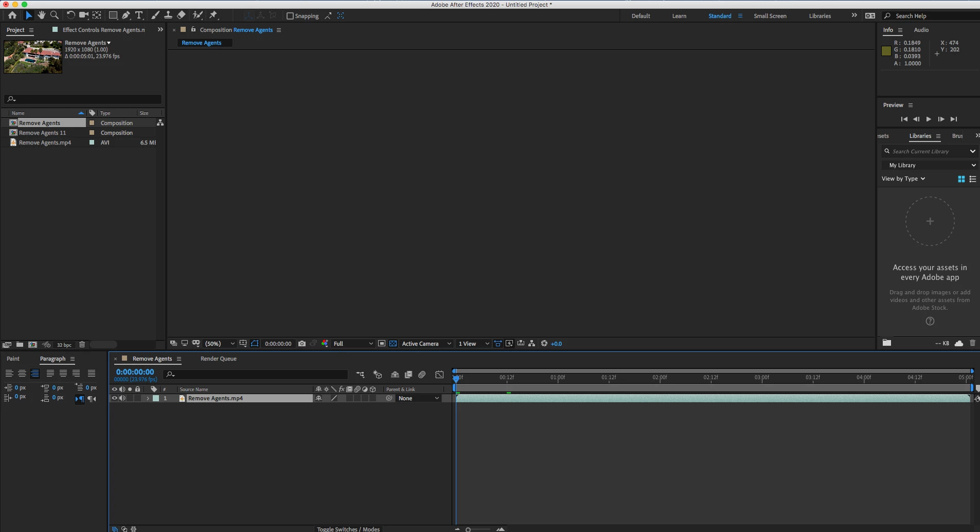Open the My Library dropdown

click(x=929, y=165)
